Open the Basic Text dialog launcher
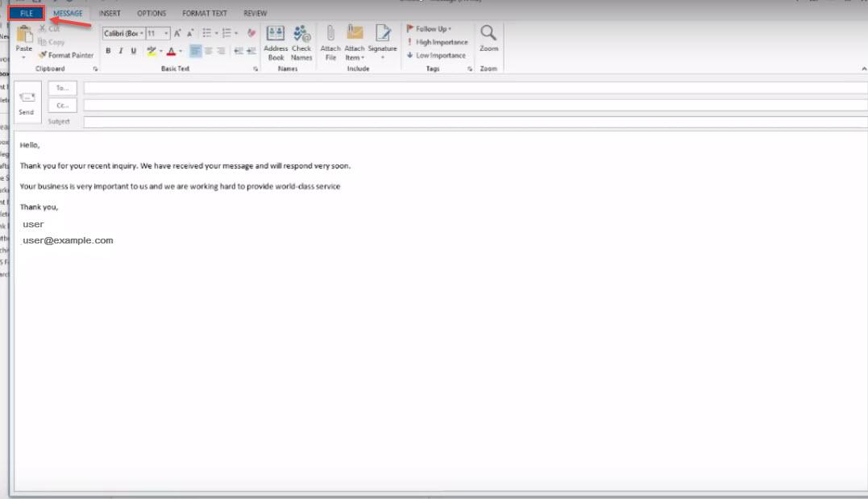868x499 pixels. 255,69
